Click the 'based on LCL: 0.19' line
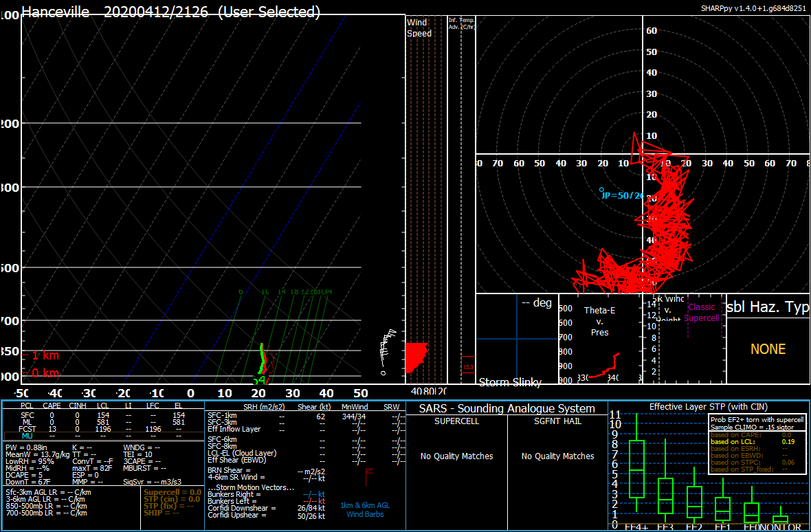This screenshot has width=811, height=532. [x=754, y=442]
